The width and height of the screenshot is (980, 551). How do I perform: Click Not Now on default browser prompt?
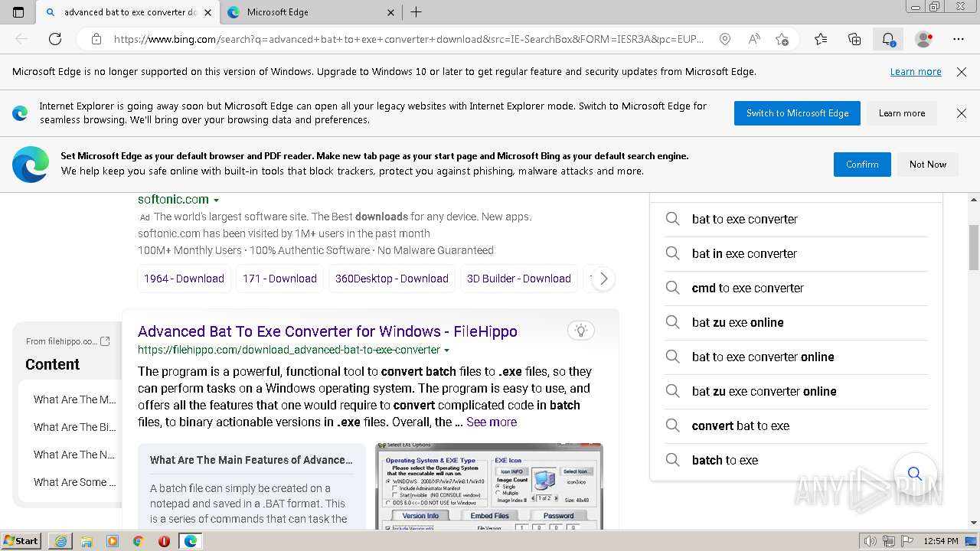(928, 165)
